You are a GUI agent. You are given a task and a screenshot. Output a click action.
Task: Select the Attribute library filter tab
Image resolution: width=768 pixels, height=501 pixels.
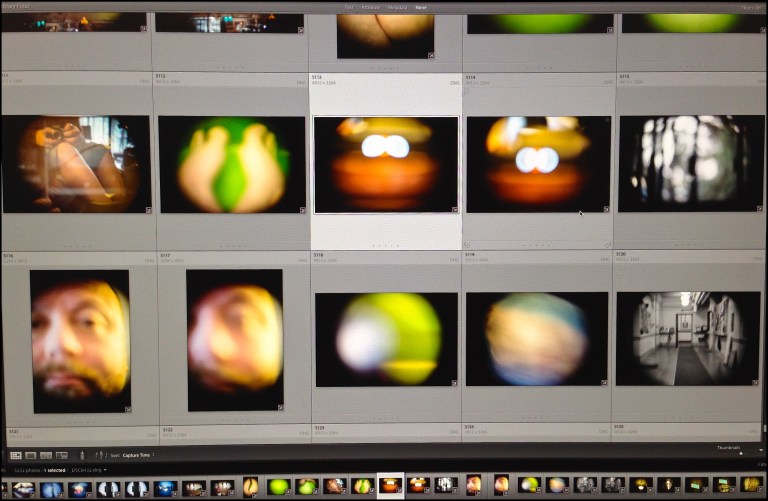tap(370, 7)
